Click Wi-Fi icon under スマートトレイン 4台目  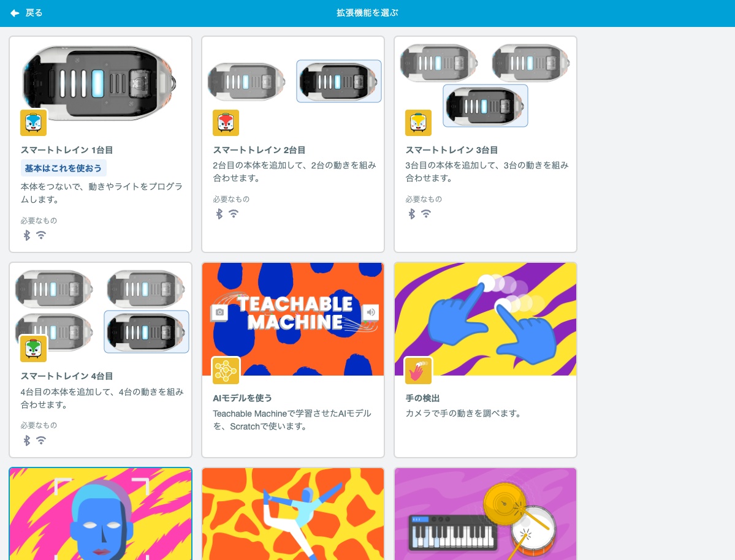point(41,440)
